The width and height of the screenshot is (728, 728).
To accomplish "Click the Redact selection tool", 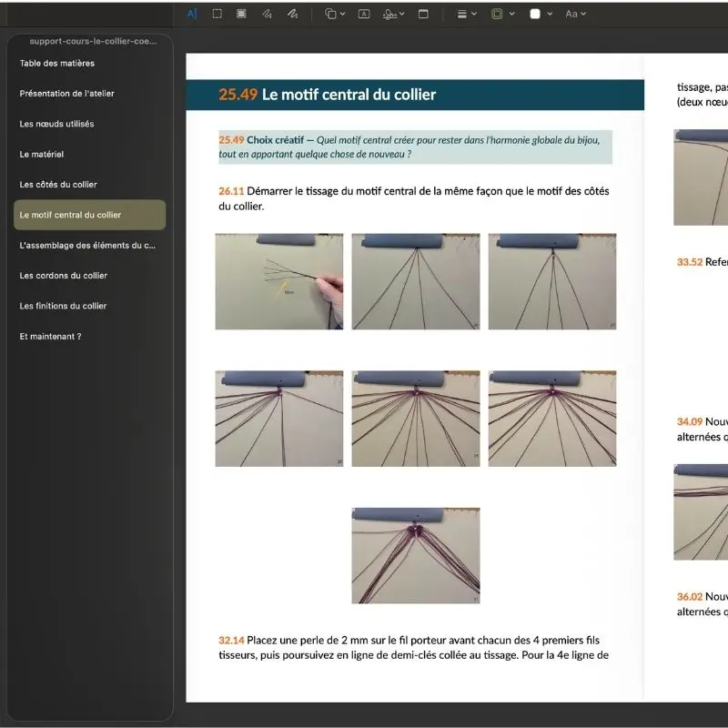I will pos(241,14).
